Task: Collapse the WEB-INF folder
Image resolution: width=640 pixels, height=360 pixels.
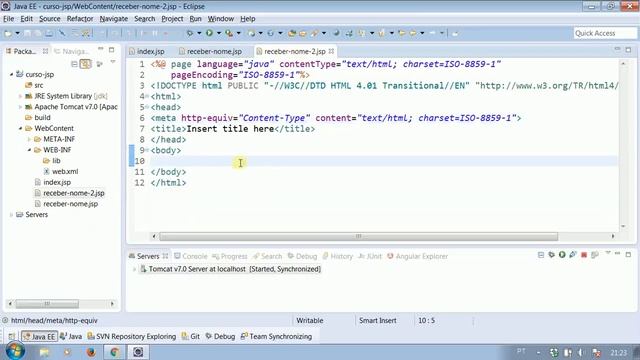Action: tap(29, 150)
